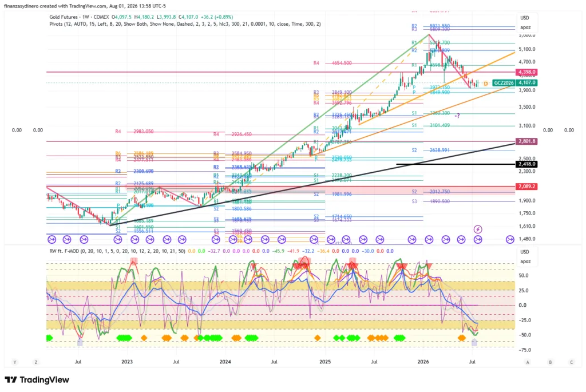Click the -36.4 value in the F-MOD legend

click(324, 251)
